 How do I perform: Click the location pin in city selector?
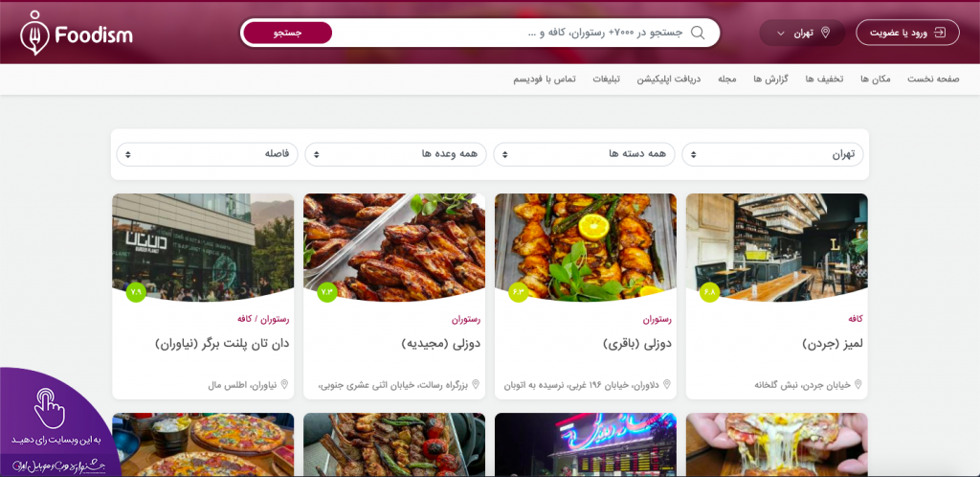click(826, 33)
